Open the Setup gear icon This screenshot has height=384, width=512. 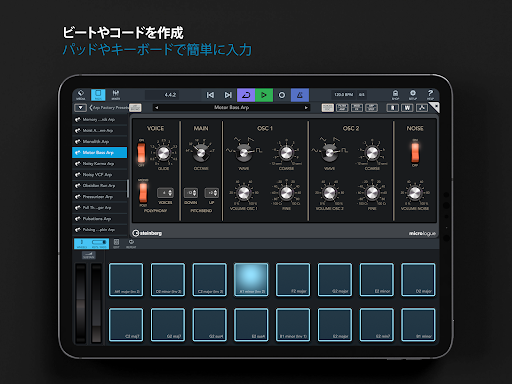click(x=413, y=95)
